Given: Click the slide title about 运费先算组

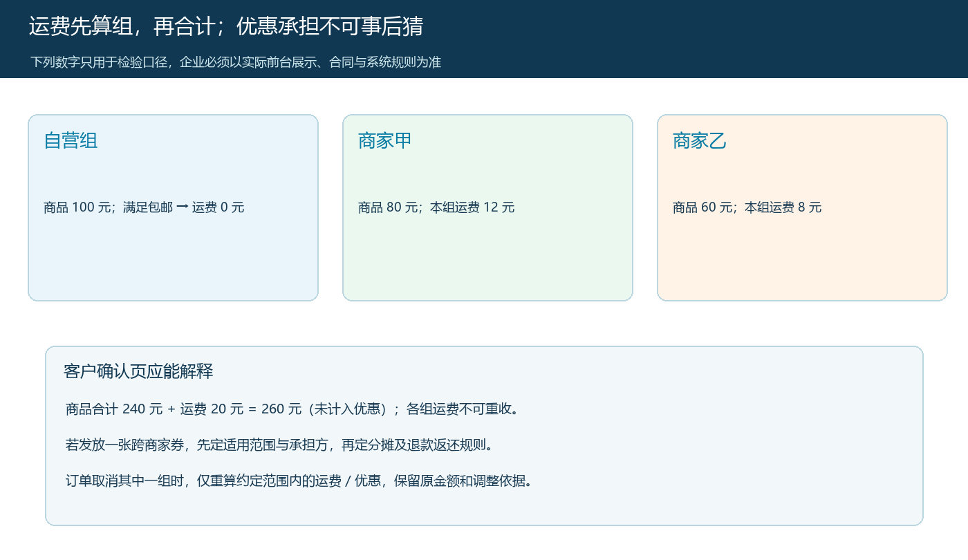Looking at the screenshot, I should click(x=225, y=27).
